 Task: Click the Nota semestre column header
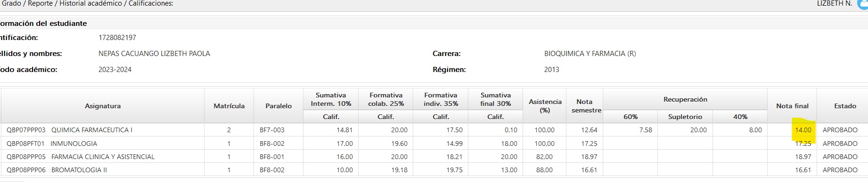point(585,106)
